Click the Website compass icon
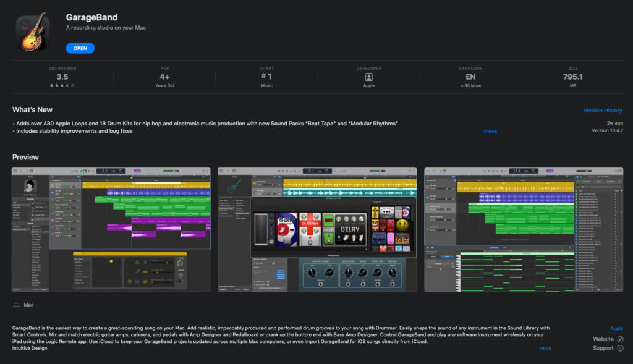The width and height of the screenshot is (633, 364). coord(620,339)
